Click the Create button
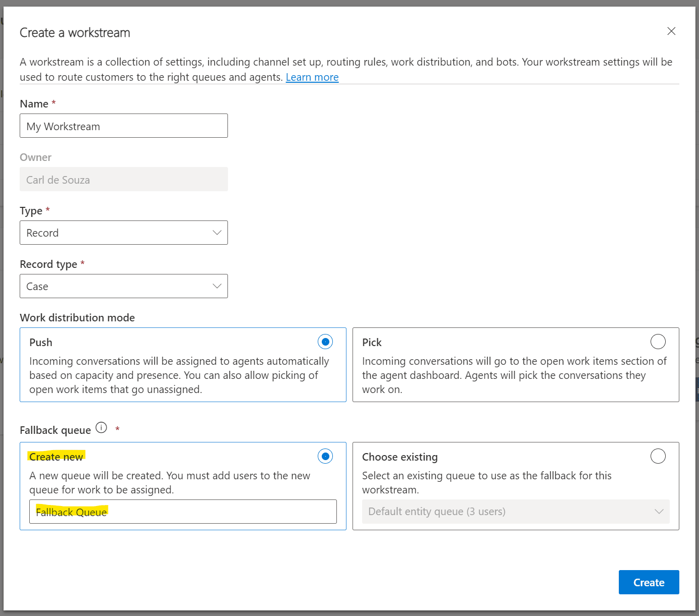 (649, 582)
